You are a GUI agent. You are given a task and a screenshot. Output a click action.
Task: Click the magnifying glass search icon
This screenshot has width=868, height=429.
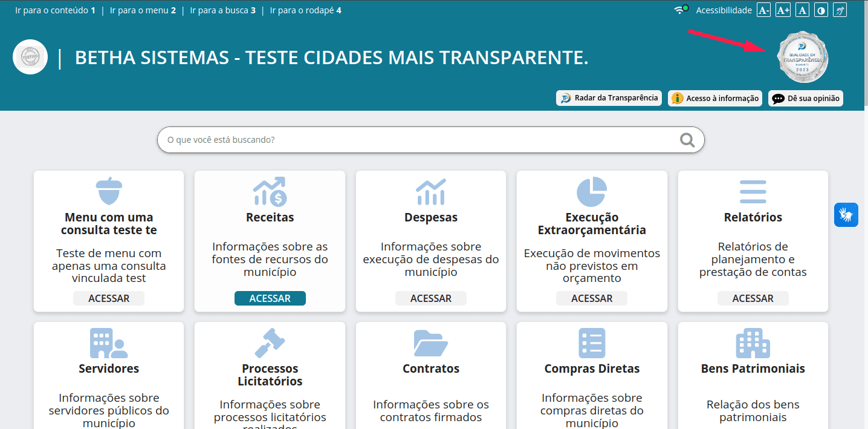pos(687,140)
